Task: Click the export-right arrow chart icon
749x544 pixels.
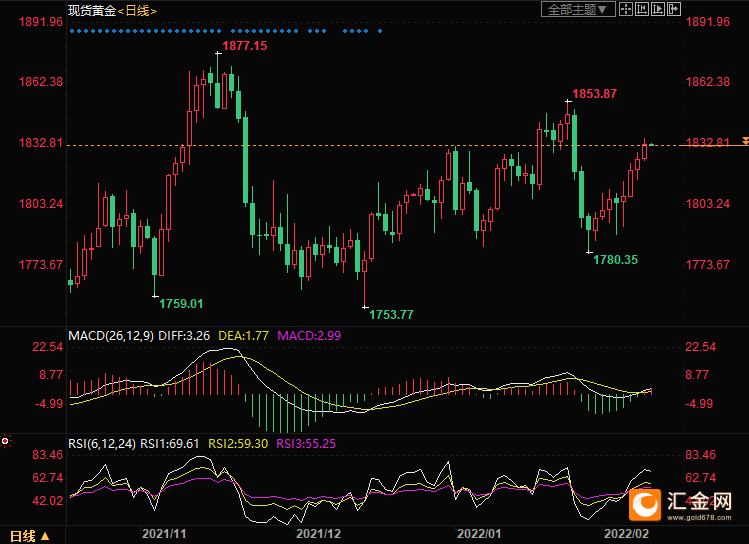Action: [674, 9]
